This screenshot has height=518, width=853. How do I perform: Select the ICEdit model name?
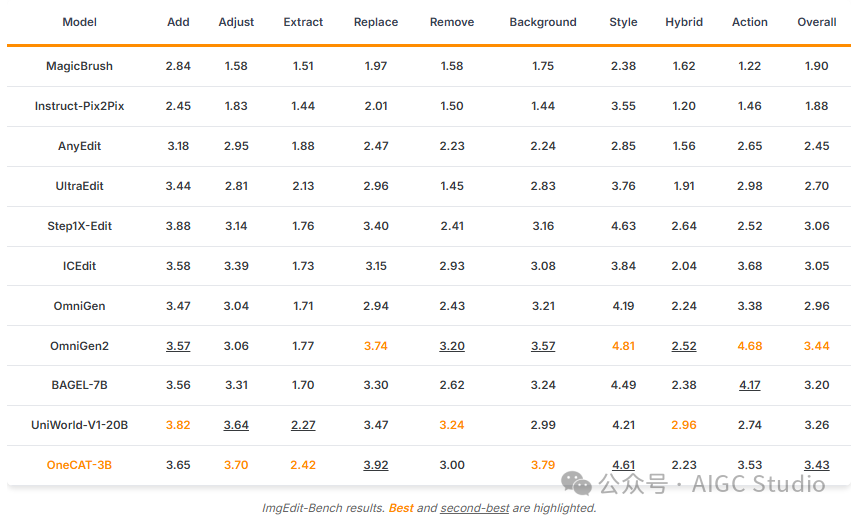point(79,266)
